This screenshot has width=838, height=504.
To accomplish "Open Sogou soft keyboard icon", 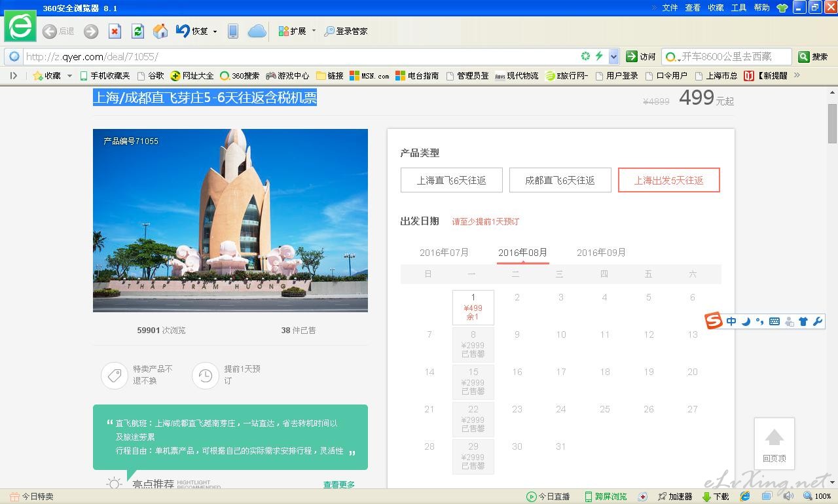I will point(774,321).
